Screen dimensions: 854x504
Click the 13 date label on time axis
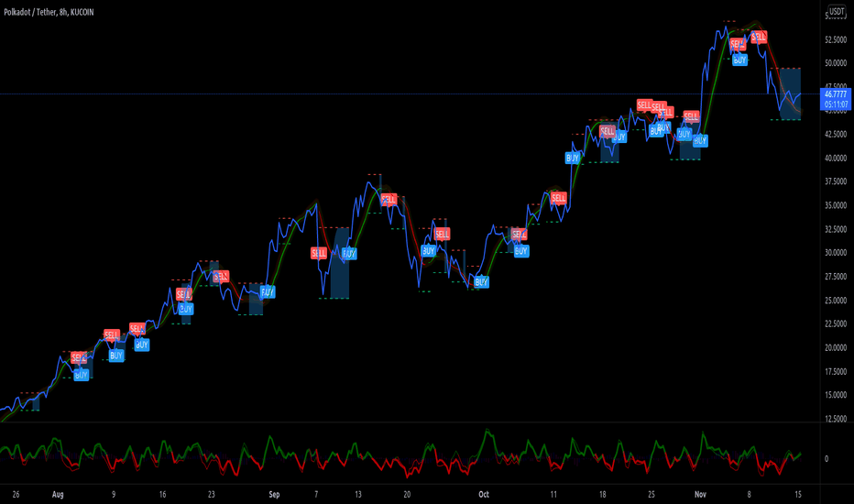(x=358, y=495)
